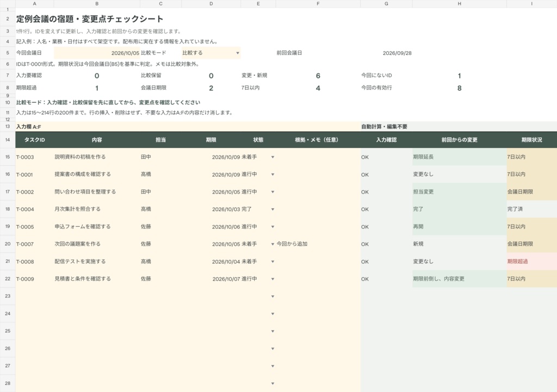557x392 pixels.
Task: Open status dropdown arrow in T-0003 row
Action: tap(273, 157)
